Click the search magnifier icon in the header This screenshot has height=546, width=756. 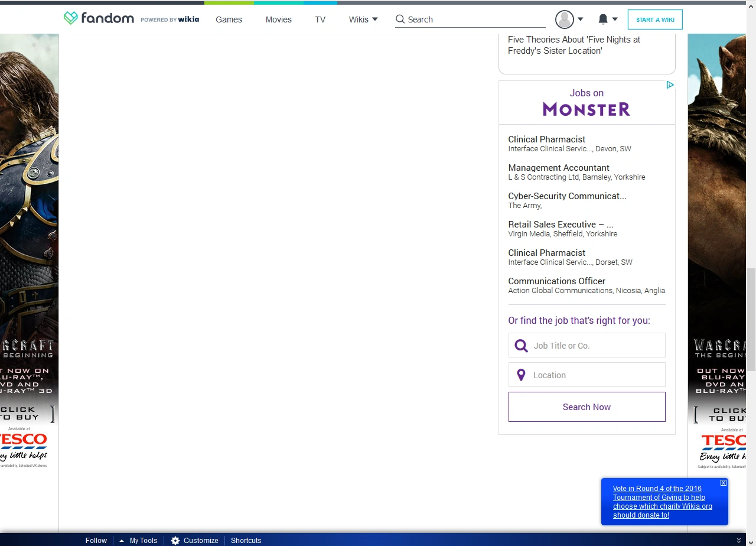point(400,19)
